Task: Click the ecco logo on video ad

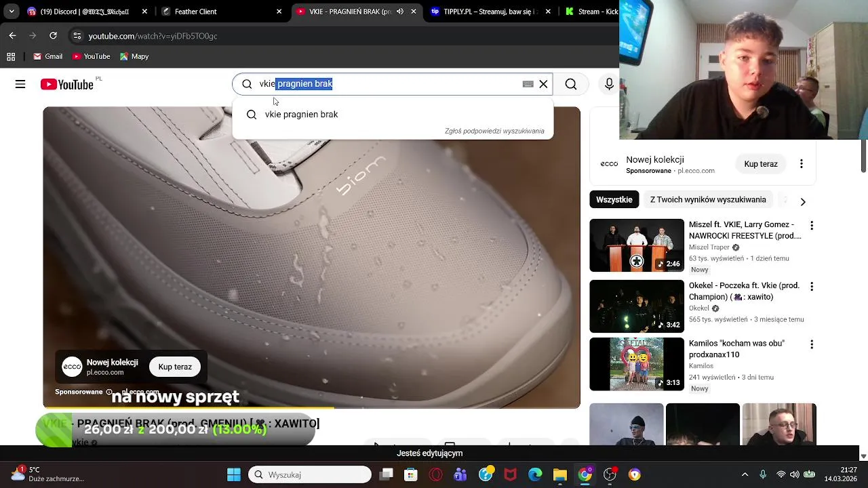Action: 72,367
